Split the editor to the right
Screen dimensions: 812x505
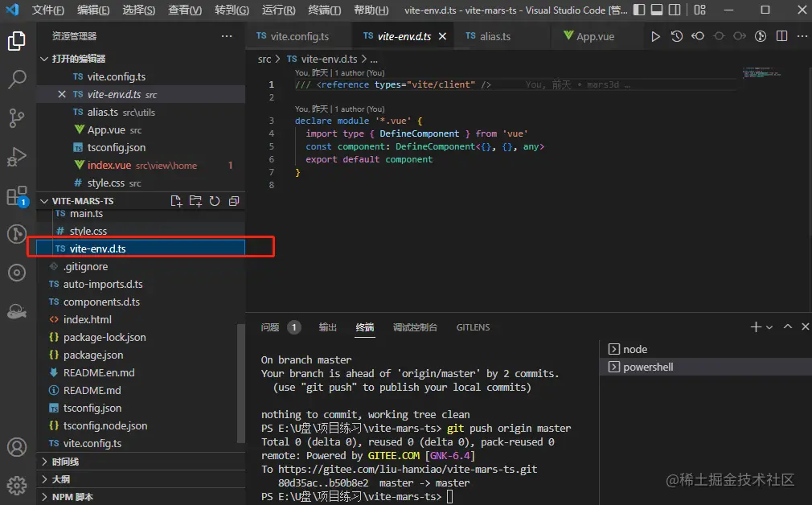pos(782,36)
